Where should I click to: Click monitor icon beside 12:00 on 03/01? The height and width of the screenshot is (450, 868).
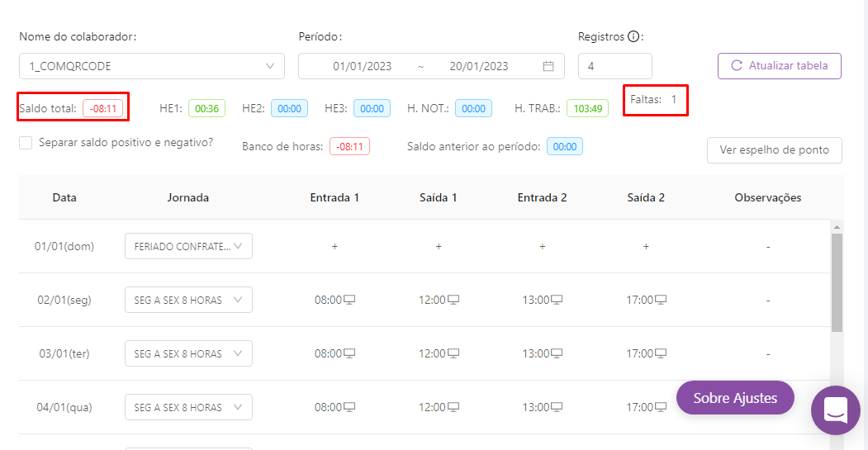point(453,353)
